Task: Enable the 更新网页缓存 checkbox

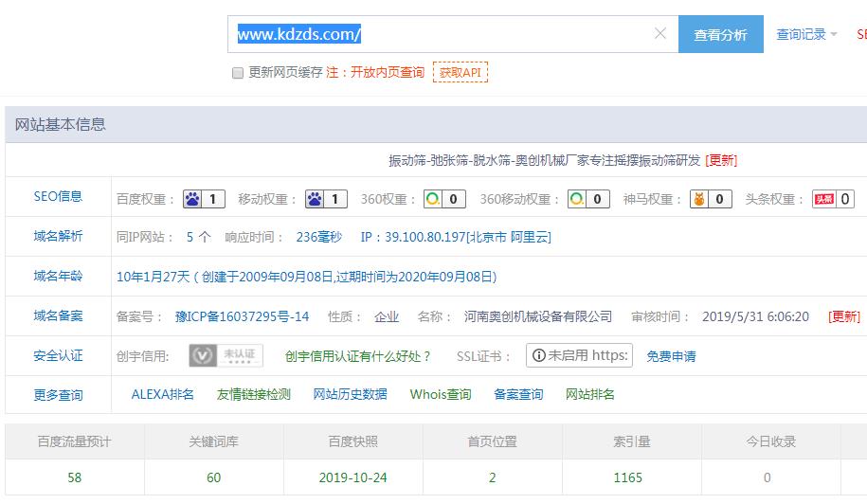Action: [238, 73]
